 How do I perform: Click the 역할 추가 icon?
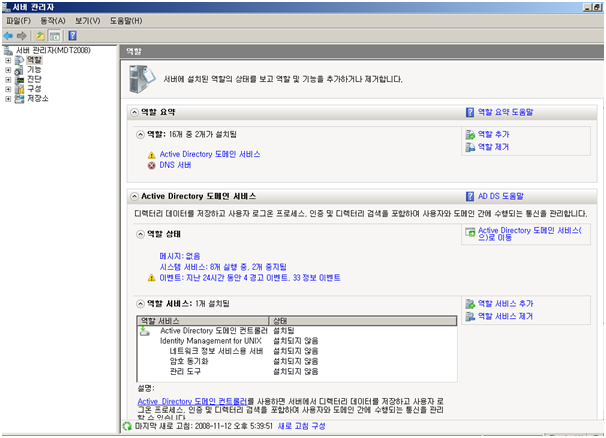click(x=470, y=135)
